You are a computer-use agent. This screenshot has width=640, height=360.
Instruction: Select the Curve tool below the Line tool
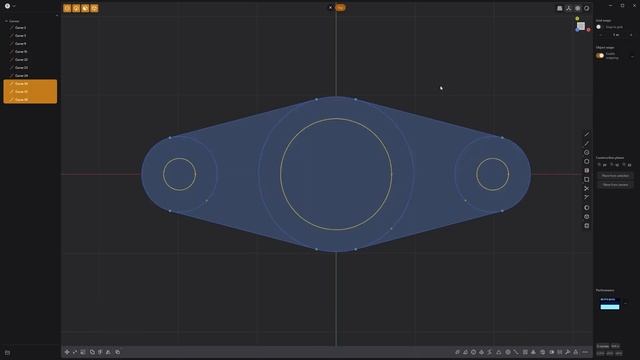click(x=587, y=144)
